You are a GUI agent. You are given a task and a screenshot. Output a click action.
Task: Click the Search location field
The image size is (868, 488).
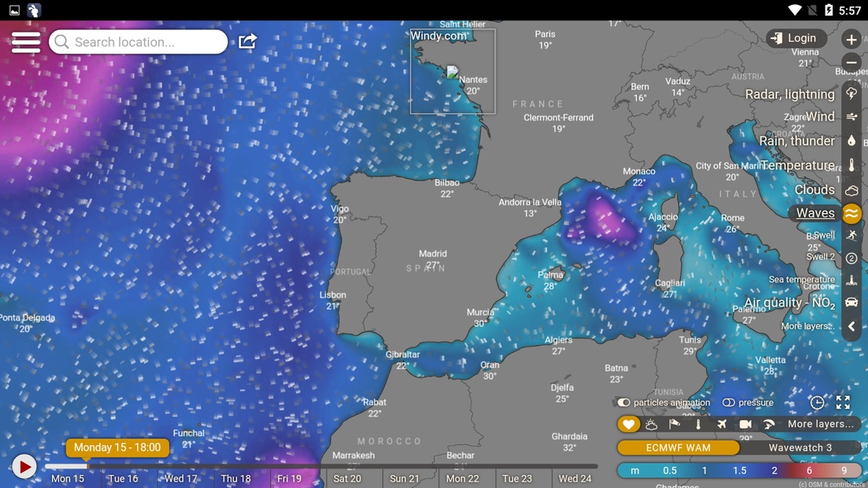tap(138, 42)
